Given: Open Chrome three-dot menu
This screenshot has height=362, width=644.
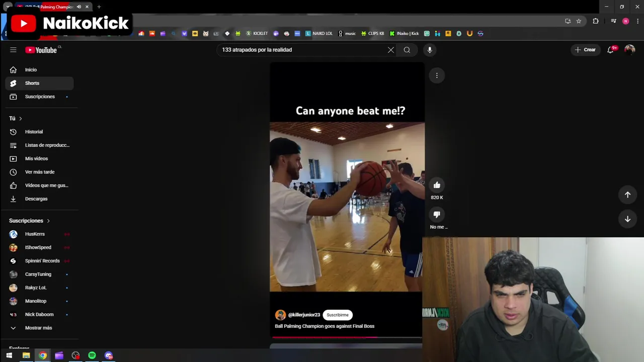Looking at the screenshot, I should (x=638, y=21).
